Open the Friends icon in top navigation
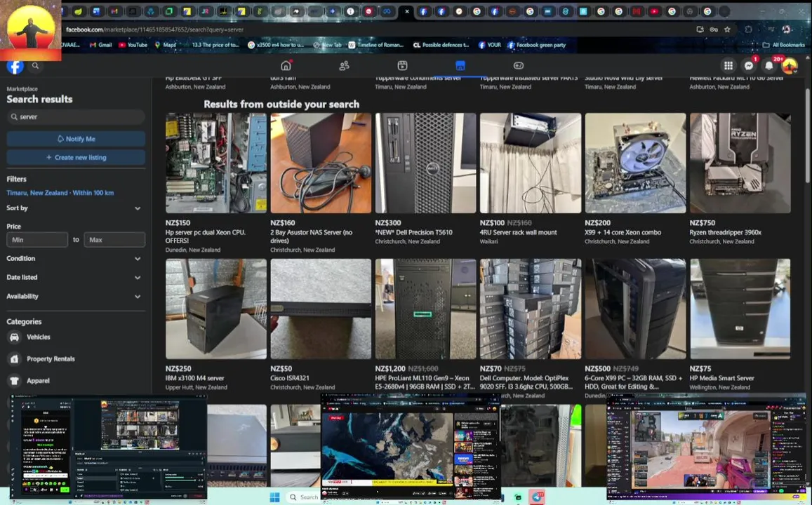 click(x=345, y=66)
